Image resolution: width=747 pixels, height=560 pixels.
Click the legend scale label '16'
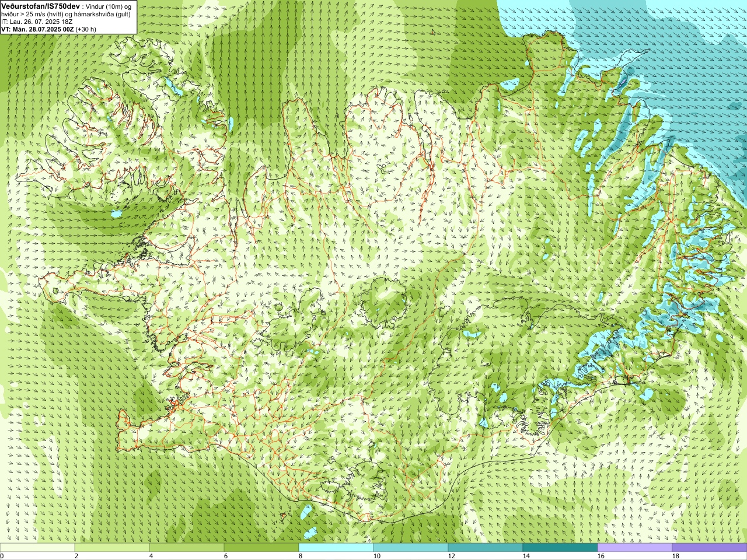click(601, 556)
